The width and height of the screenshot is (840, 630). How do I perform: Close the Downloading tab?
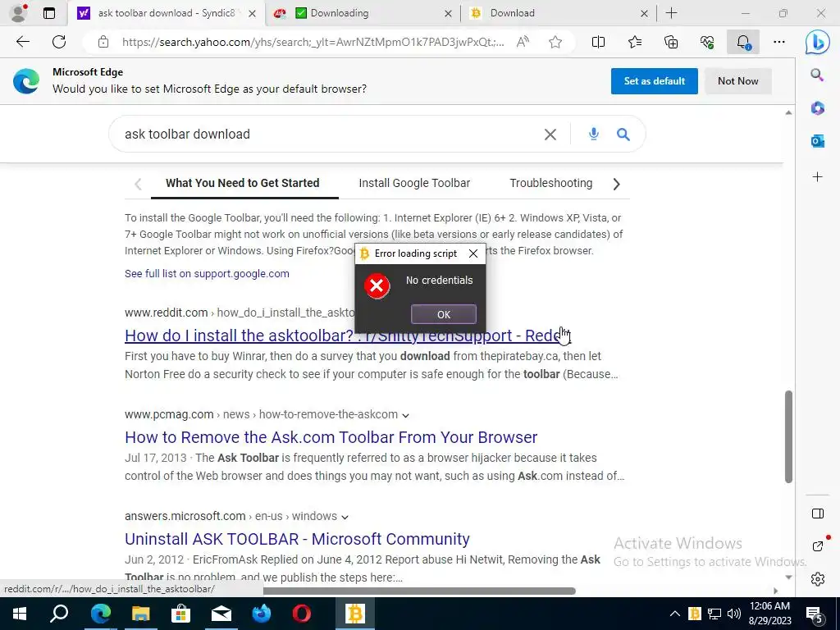448,13
